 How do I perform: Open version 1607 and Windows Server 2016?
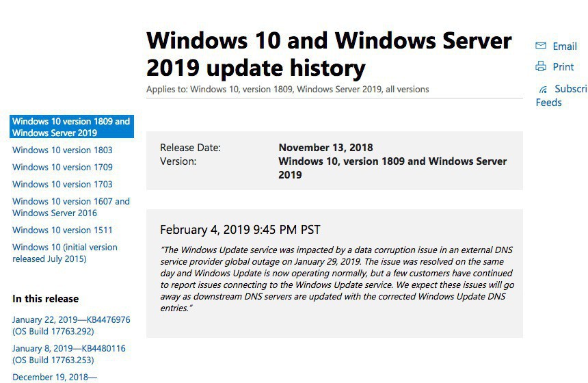[x=70, y=207]
